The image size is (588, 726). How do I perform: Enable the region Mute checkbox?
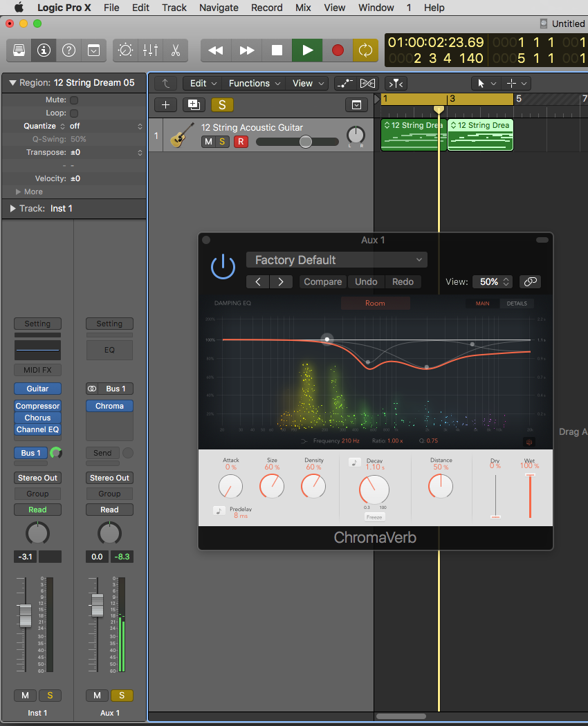(74, 100)
